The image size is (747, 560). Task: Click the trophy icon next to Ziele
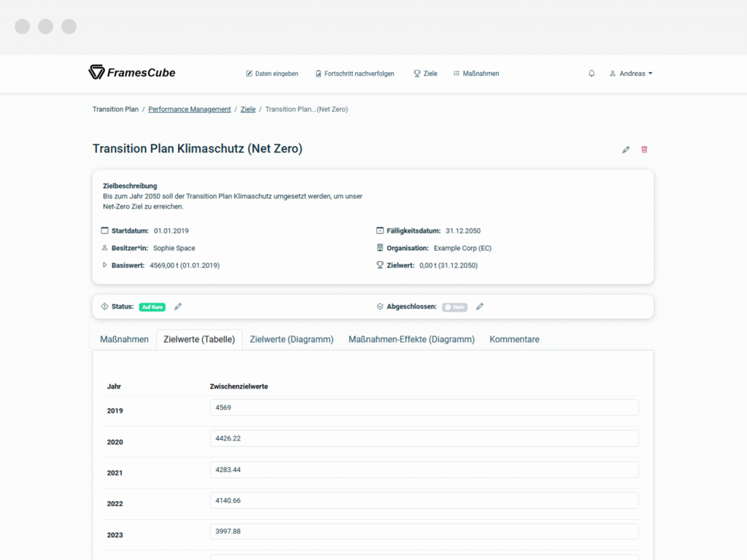point(417,74)
